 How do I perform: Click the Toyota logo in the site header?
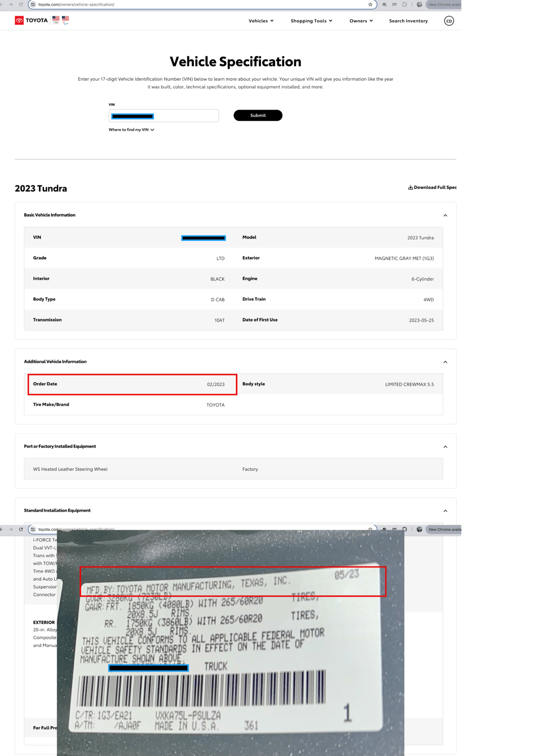(31, 20)
